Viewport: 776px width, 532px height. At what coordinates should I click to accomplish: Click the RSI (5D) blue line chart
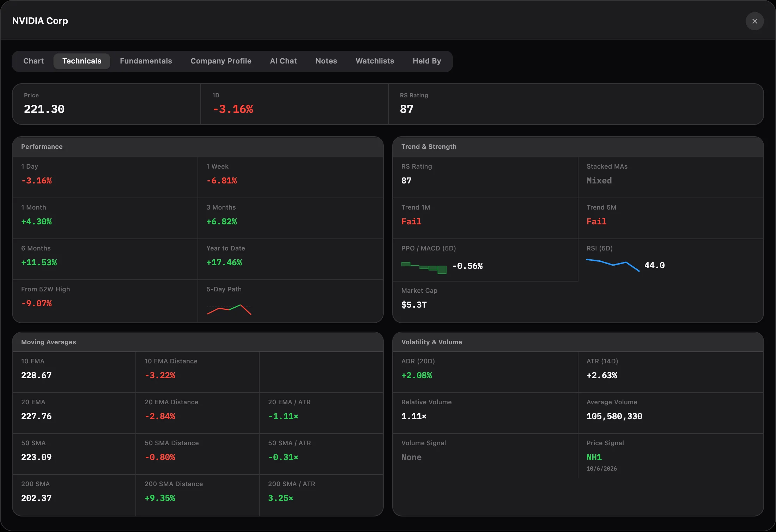[x=613, y=265]
